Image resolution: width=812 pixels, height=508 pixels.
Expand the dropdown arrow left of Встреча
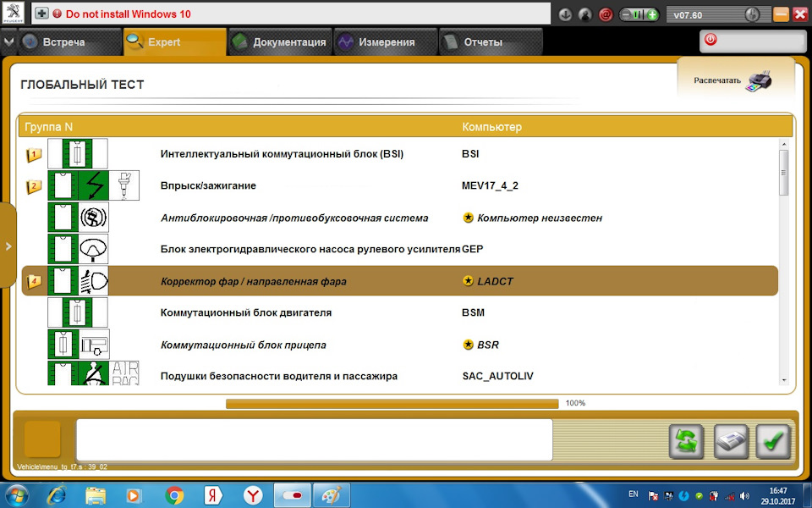(x=8, y=42)
